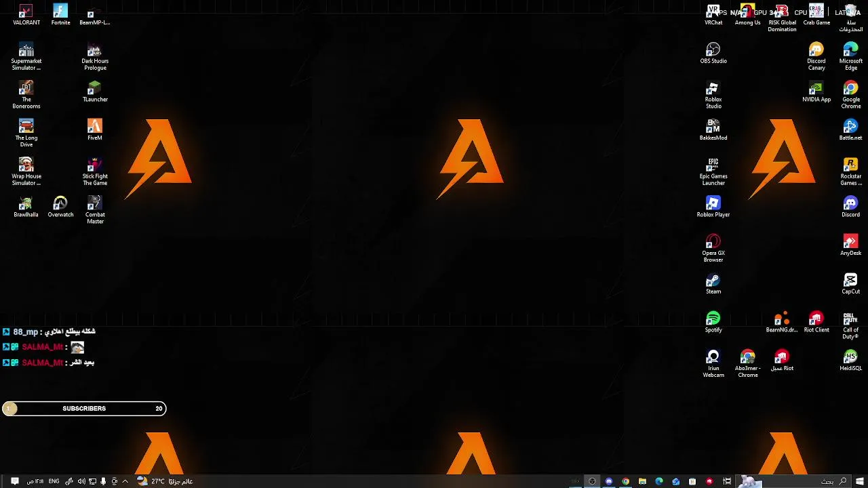Select the Rockstar Games launcher icon

click(x=851, y=172)
